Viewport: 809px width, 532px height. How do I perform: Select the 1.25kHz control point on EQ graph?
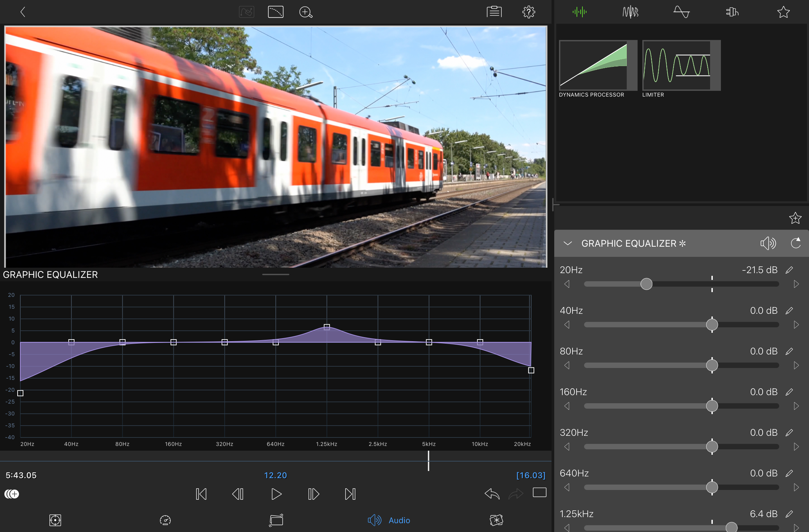(327, 327)
